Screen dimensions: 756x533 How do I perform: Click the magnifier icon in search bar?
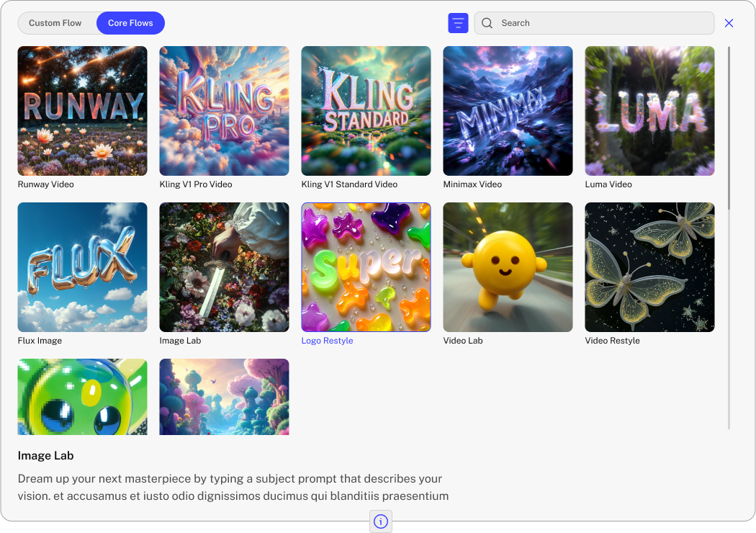click(487, 23)
